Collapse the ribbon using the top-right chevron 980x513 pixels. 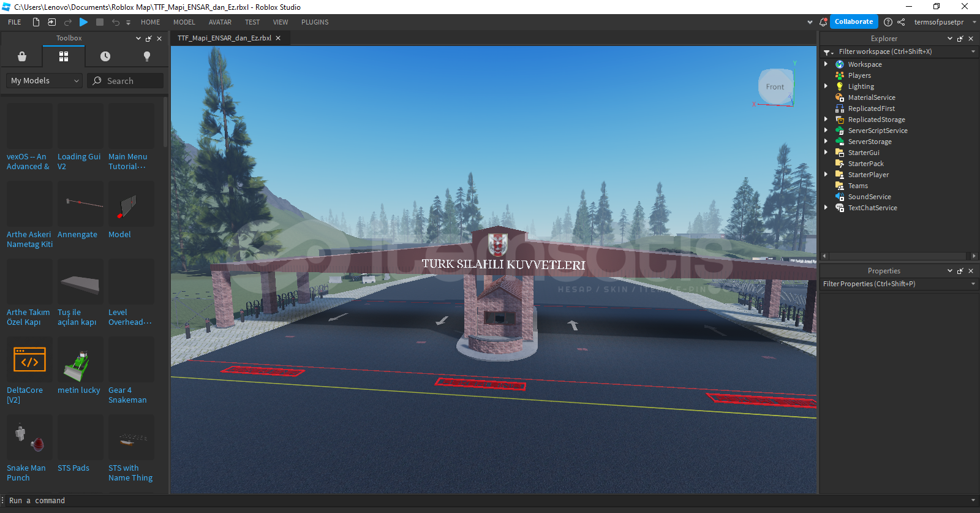[x=810, y=22]
